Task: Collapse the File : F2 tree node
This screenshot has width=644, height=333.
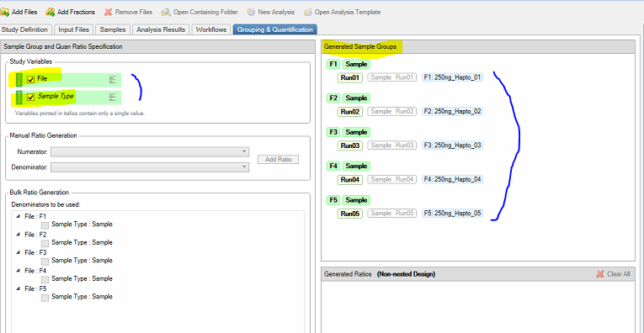Action: pyautogui.click(x=18, y=234)
